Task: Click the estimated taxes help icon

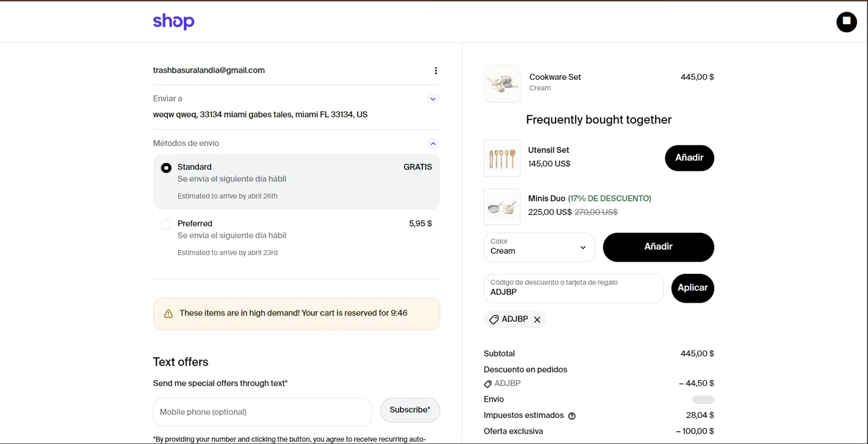Action: point(572,416)
